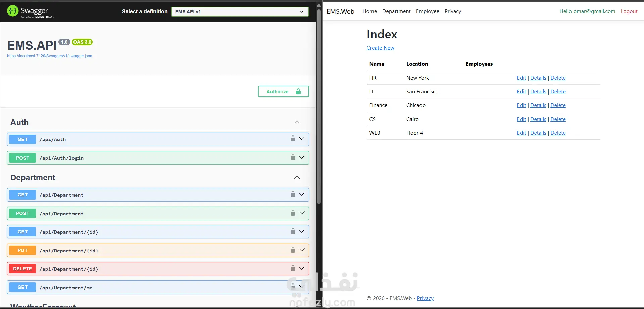View Details of the Finance department

coord(538,105)
